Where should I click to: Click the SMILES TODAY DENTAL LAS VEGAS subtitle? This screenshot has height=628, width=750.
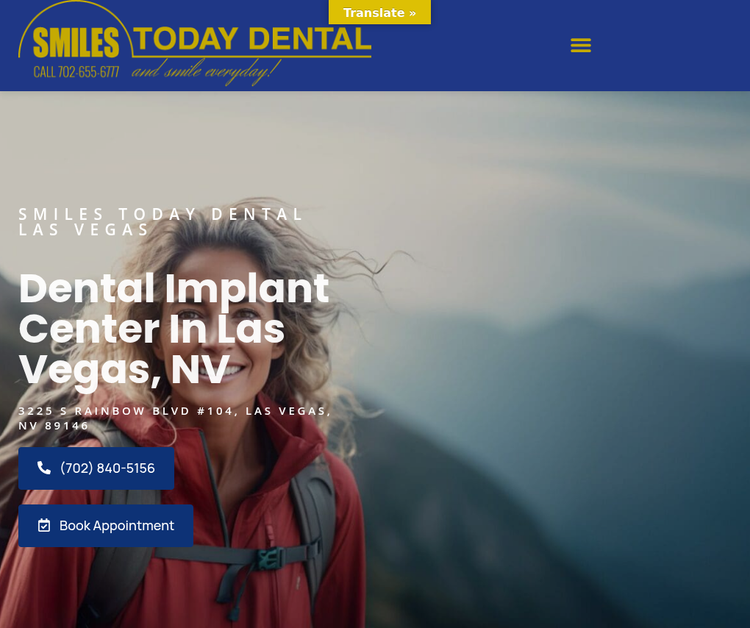(x=161, y=222)
